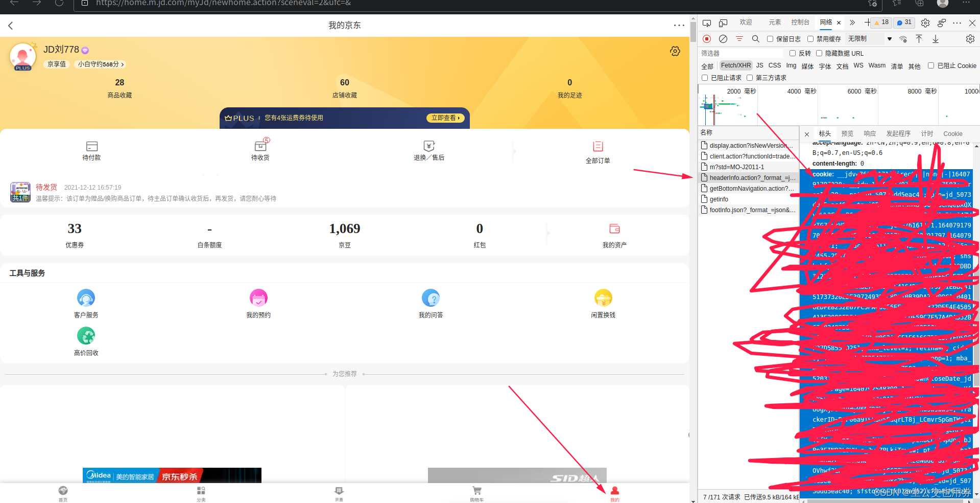980x503 pixels.
Task: Check the 反转 filter checkbox
Action: click(x=793, y=53)
